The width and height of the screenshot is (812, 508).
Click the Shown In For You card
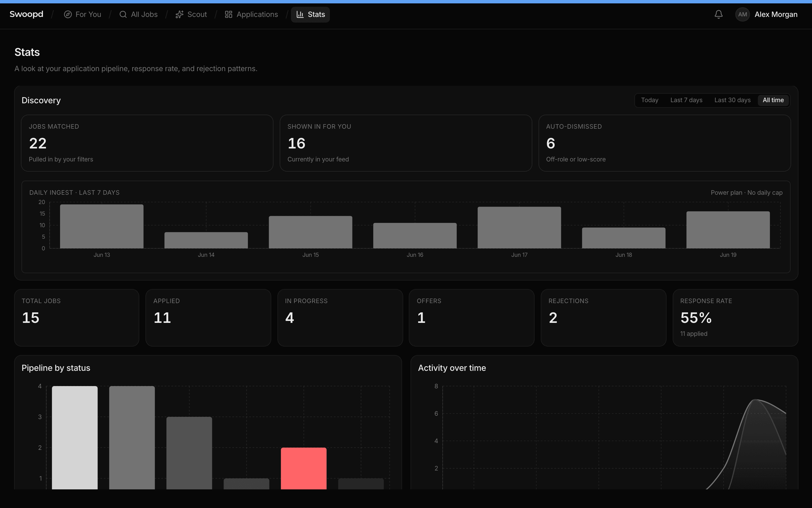click(x=406, y=143)
